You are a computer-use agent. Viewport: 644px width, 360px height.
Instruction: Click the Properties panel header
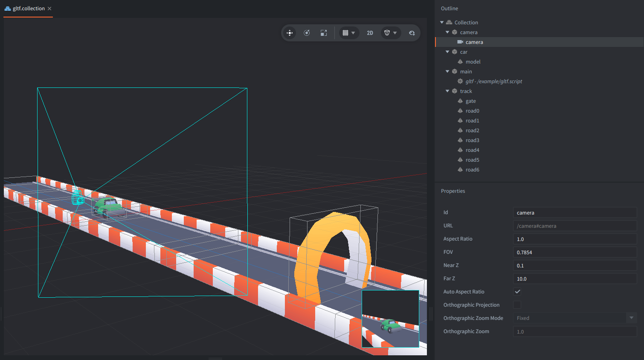[453, 191]
